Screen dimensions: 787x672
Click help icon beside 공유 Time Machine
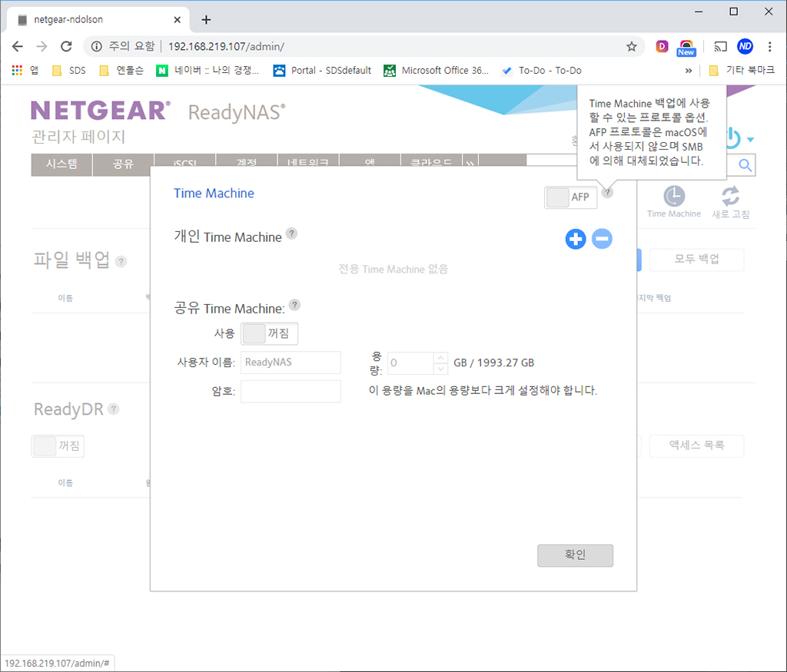[x=294, y=304]
